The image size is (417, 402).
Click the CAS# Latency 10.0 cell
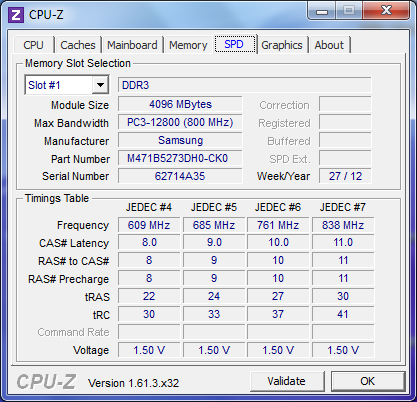(278, 242)
